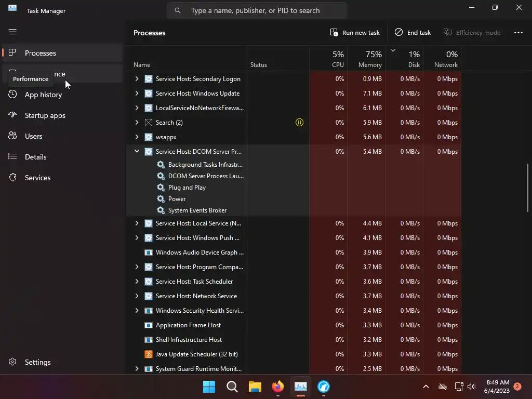Sort by Network column header
This screenshot has width=532, height=399.
[443, 59]
